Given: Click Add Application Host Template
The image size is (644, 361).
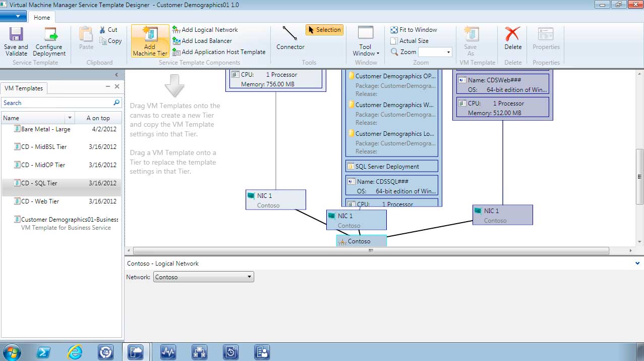Looking at the screenshot, I should (x=219, y=52).
